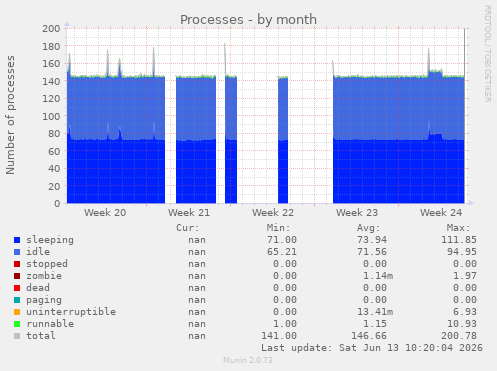The width and height of the screenshot is (497, 371).
Task: Click the sleeping max value 111.85
Action: tap(459, 240)
